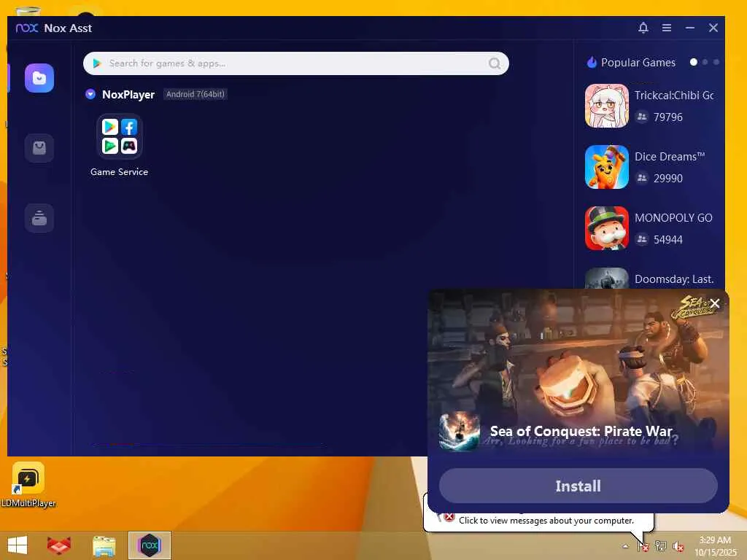Open the LDMultiPlayer desktop shortcut
This screenshot has width=747, height=560.
28,485
